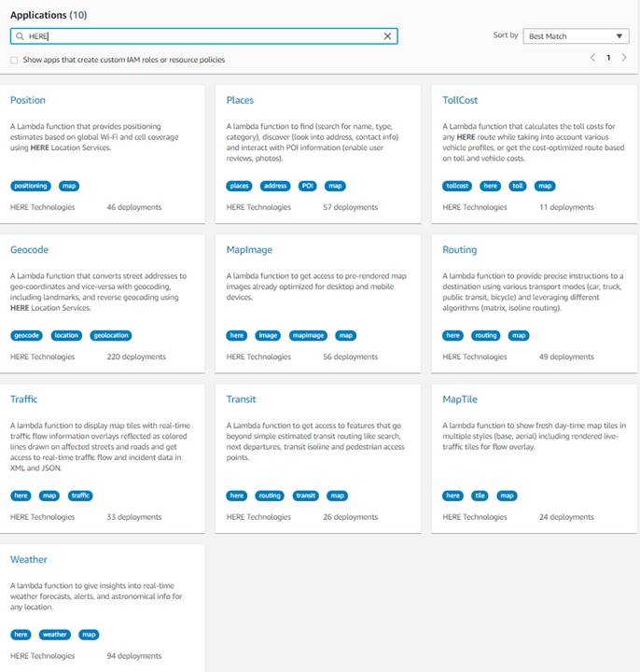Click the map tag on Position card
The image size is (640, 672).
pos(69,186)
